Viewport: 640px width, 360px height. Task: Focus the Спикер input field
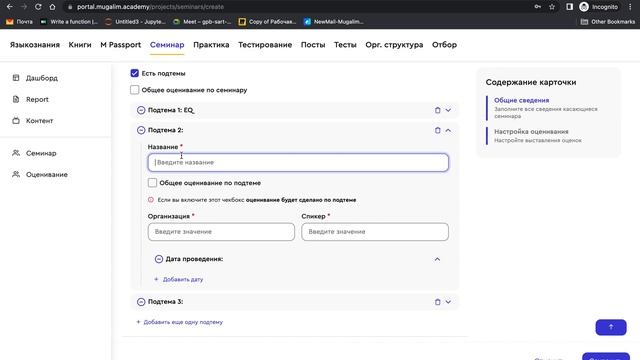375,232
